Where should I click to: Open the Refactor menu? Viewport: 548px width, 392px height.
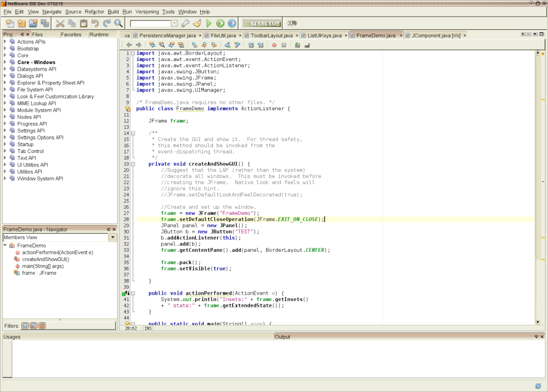click(94, 12)
